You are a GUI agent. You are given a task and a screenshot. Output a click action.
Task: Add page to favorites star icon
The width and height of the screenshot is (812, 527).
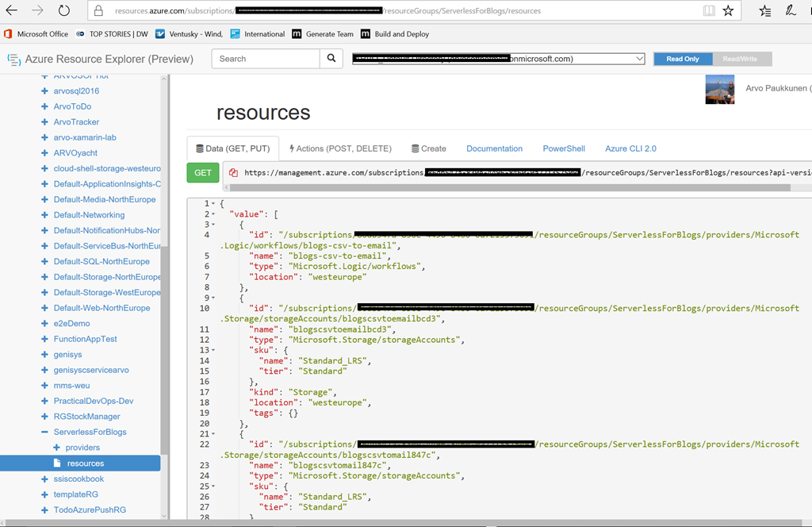[x=728, y=11]
